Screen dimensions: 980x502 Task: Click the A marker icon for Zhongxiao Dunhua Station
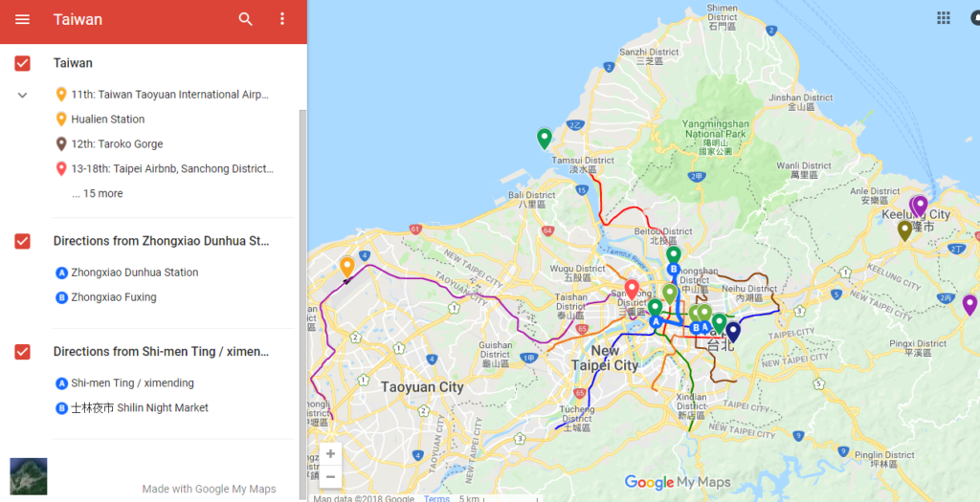pos(61,273)
